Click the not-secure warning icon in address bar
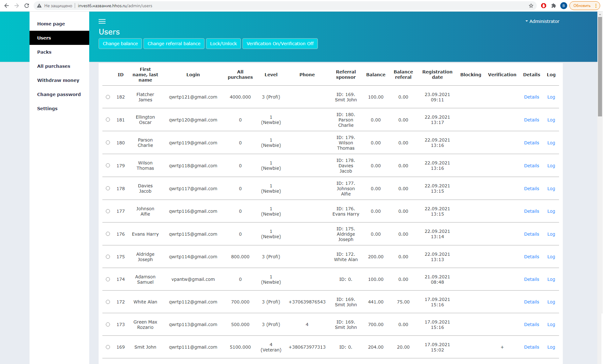This screenshot has width=603, height=364. tap(39, 6)
